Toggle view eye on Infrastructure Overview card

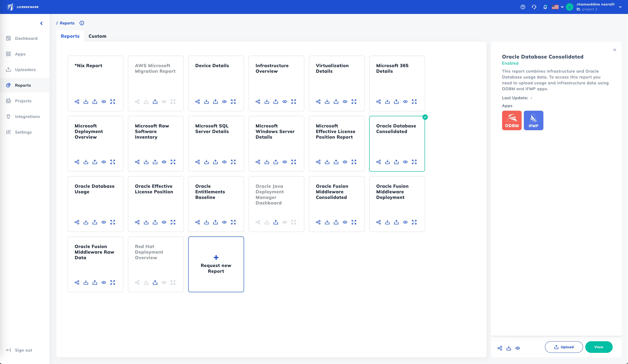285,102
